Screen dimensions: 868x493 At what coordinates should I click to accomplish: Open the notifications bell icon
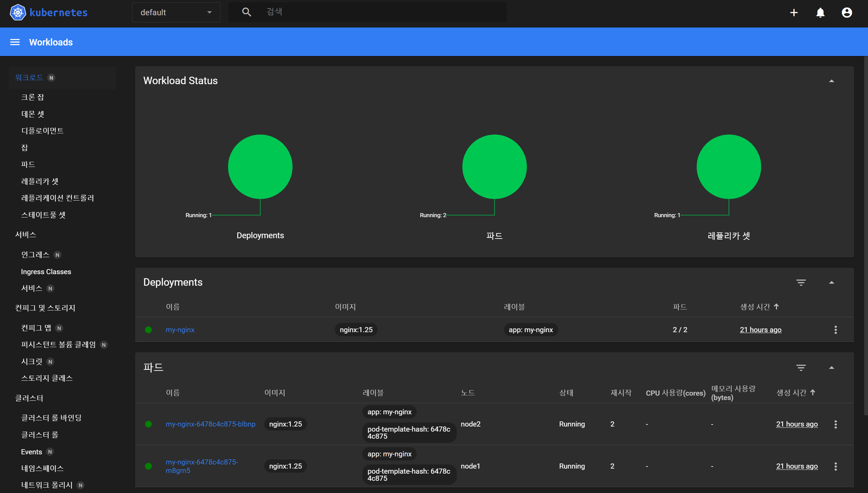[820, 13]
